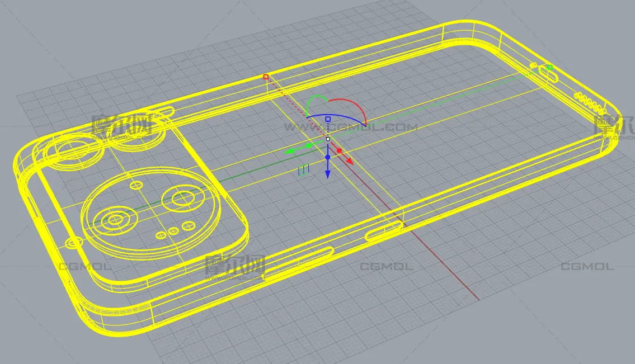Click the gumball's blue downward arrow tip
The width and height of the screenshot is (635, 364).
[328, 174]
